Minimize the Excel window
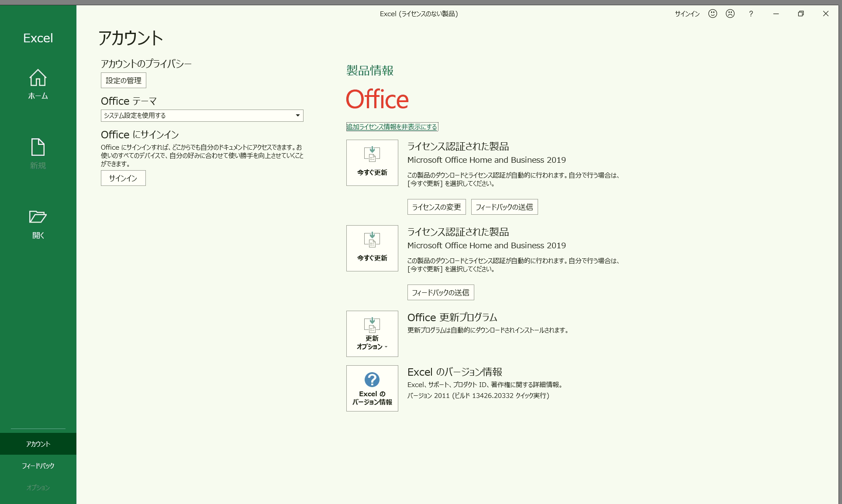 click(776, 14)
